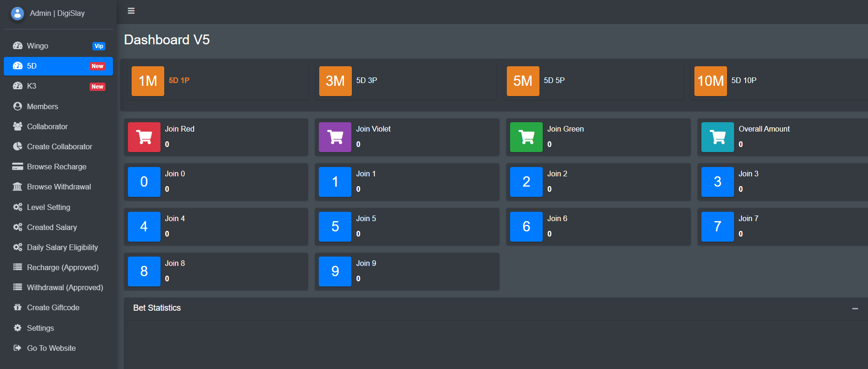The width and height of the screenshot is (868, 369).
Task: Select the 5D 1P one-minute tab
Action: (179, 81)
